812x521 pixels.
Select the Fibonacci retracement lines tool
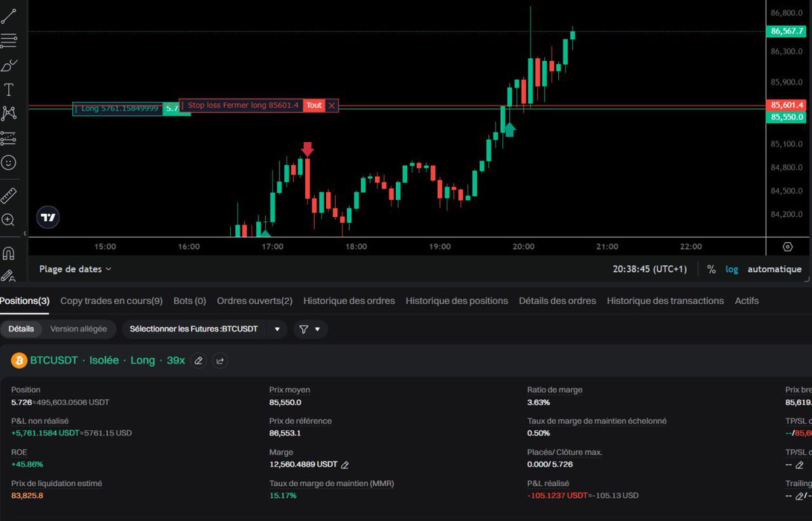pos(9,40)
